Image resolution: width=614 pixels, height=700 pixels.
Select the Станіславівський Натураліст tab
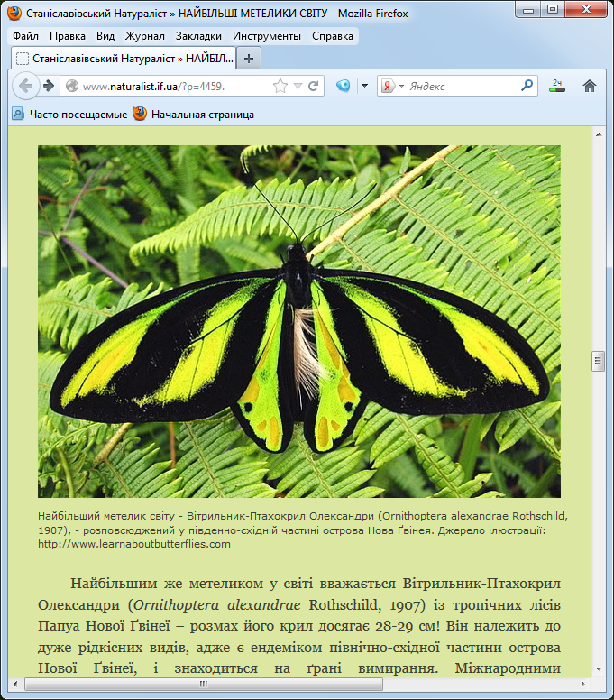click(122, 58)
